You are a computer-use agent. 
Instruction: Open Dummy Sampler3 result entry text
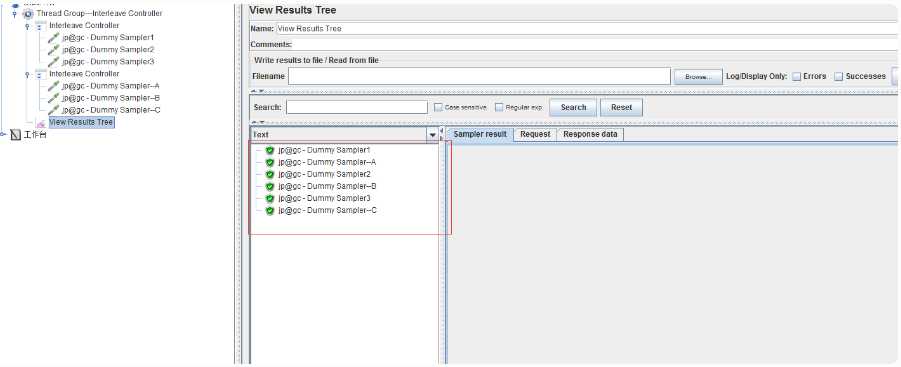(324, 198)
